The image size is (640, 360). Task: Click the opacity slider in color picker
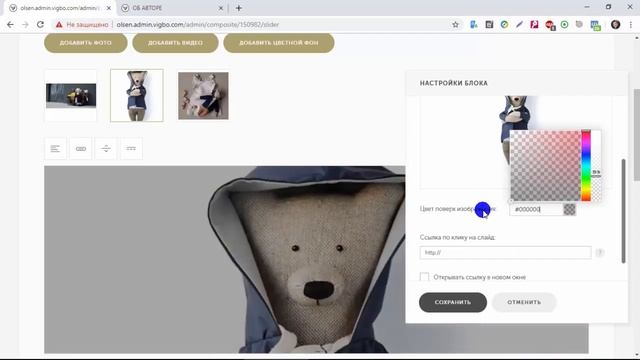coord(596,166)
